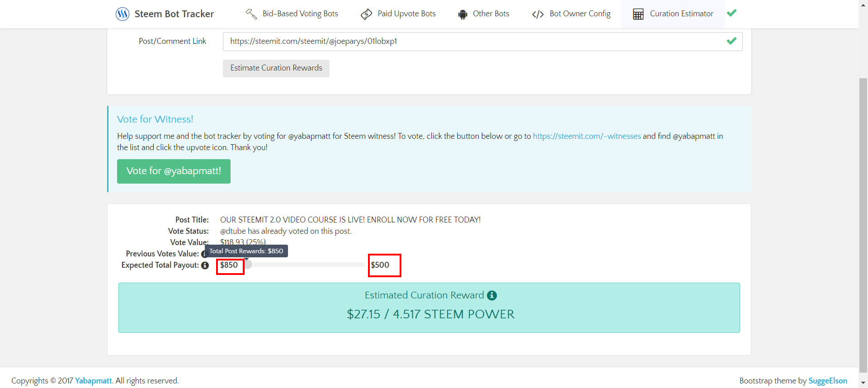
Task: Click the page's vertical scrollbar
Action: pos(863,226)
